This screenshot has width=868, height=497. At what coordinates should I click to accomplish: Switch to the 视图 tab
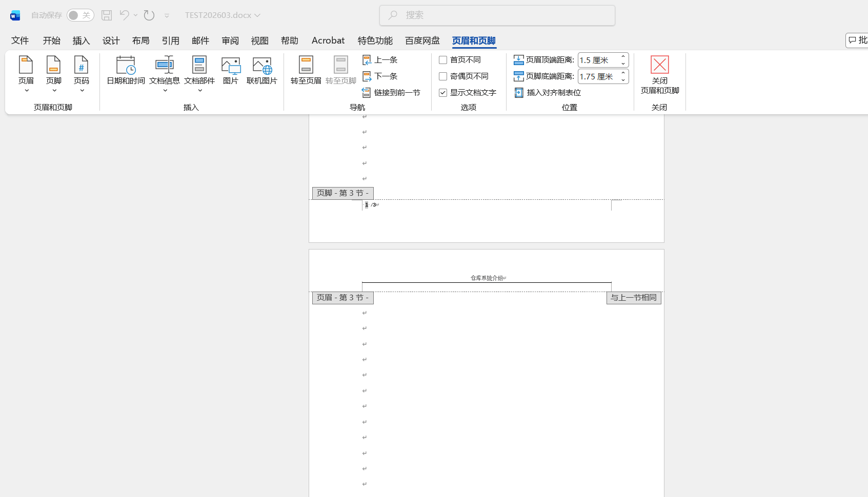(259, 40)
